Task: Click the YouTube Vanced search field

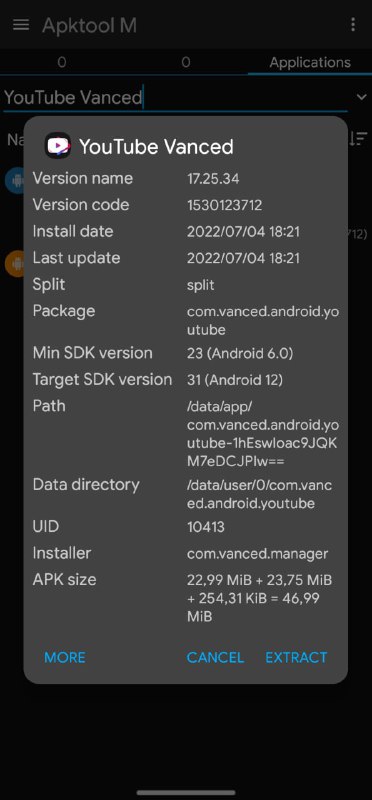Action: click(x=176, y=97)
